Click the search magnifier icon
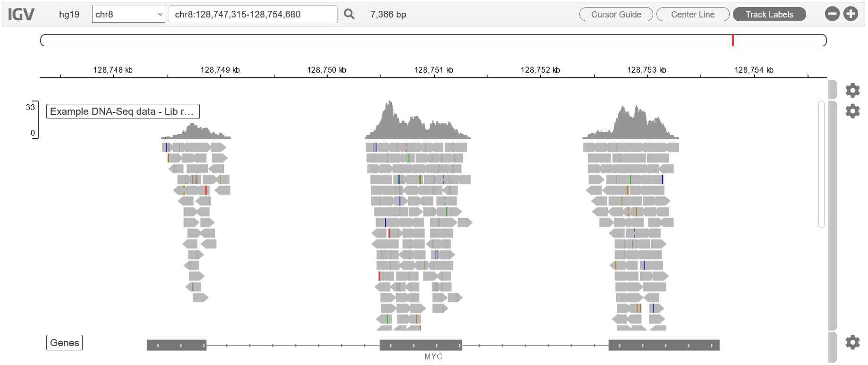Image resolution: width=868 pixels, height=365 pixels. coord(349,14)
